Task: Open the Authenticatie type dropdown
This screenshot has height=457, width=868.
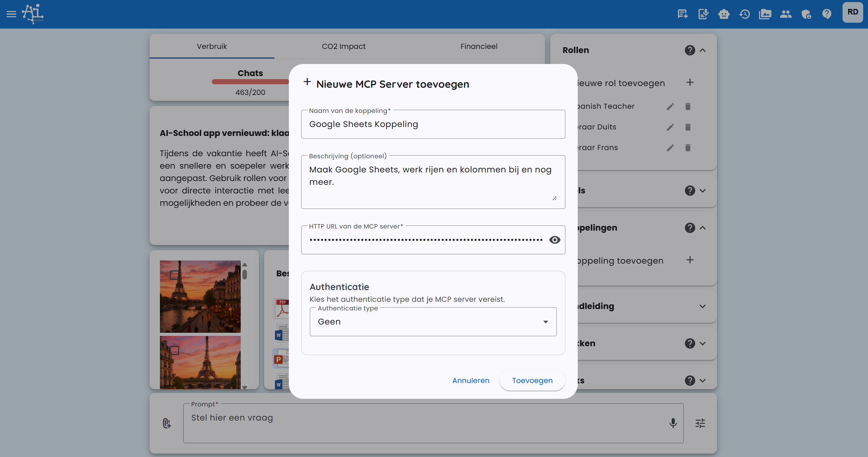Action: pos(433,322)
